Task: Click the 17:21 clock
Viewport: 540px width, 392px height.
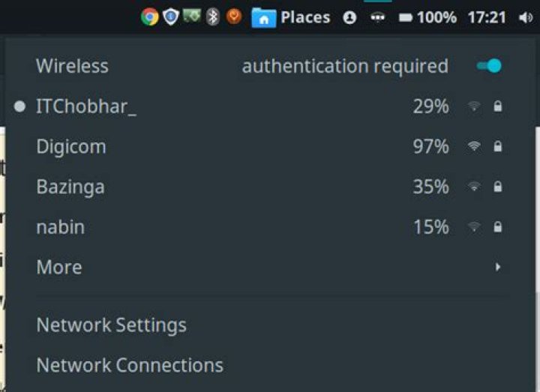Action: tap(487, 17)
